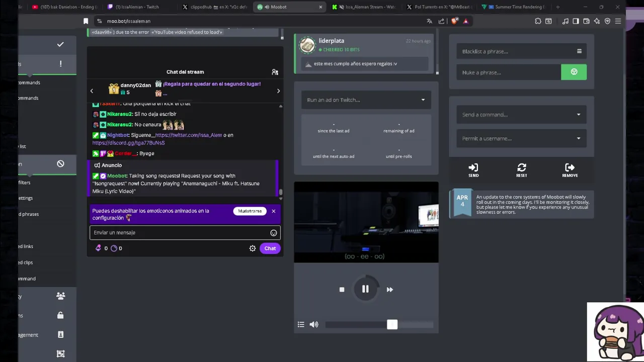Open the Permit a username dropdown
The width and height of the screenshot is (644, 362).
coord(521,138)
